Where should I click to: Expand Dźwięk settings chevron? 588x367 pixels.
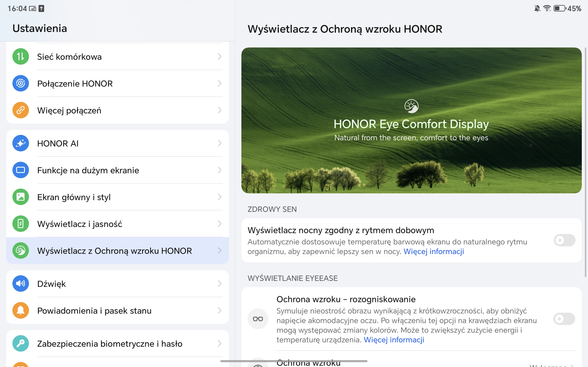click(x=219, y=284)
